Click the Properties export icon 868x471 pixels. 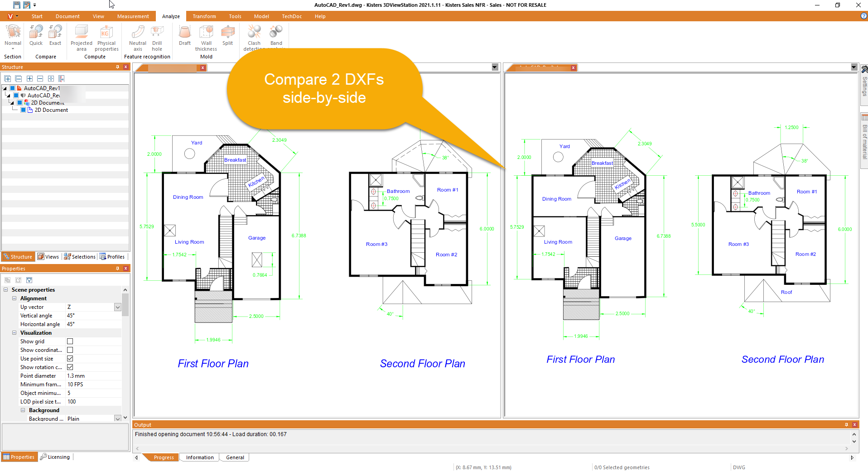coord(19,280)
